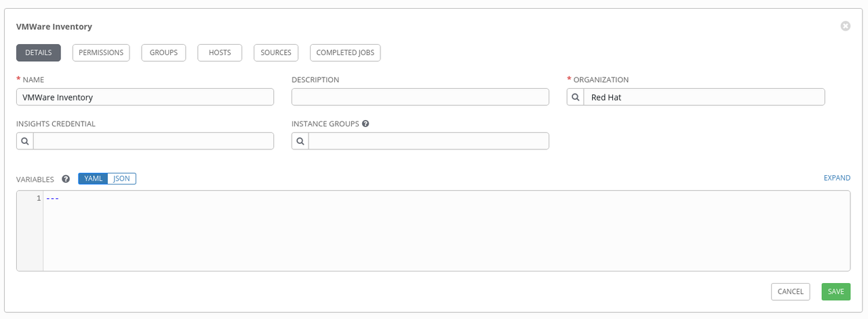The height and width of the screenshot is (319, 868).
Task: Click line number 1 in editor gutter
Action: coord(39,198)
